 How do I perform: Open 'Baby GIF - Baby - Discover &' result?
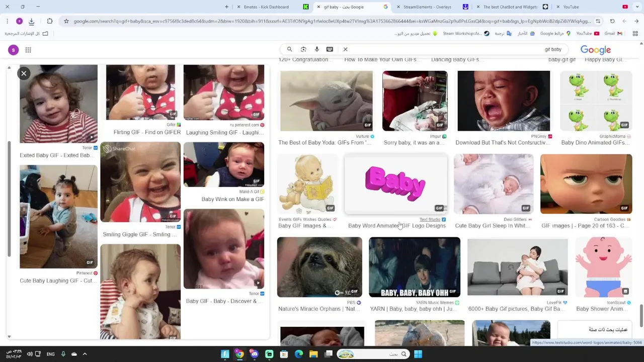224,301
